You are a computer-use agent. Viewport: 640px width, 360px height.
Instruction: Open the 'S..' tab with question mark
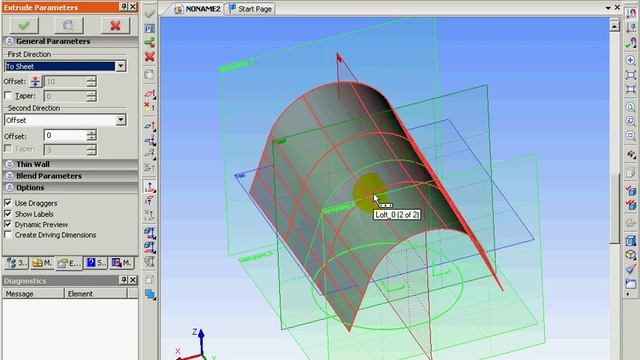coord(96,263)
